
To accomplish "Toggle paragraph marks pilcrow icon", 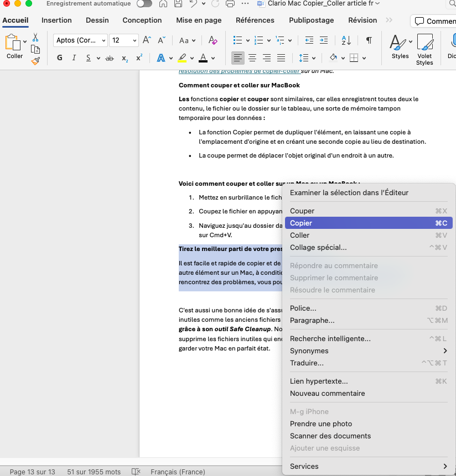I will point(369,40).
